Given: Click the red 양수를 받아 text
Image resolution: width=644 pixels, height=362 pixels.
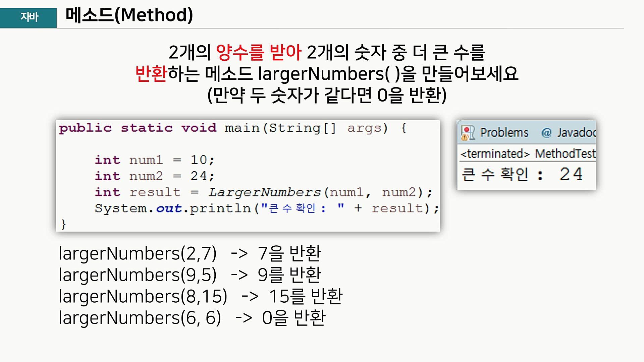Looking at the screenshot, I should (258, 52).
